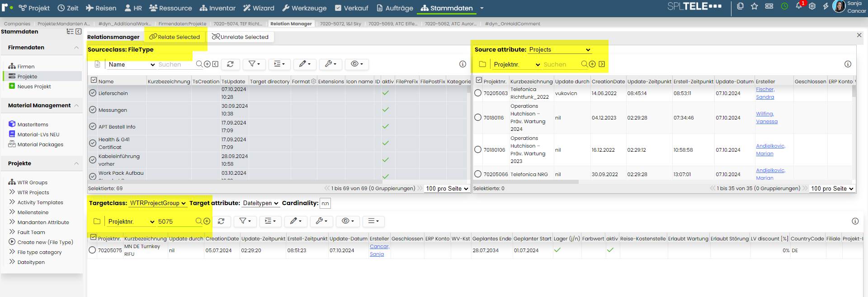Open info icon of Projects attribute panel
868x297 pixels.
point(848,64)
